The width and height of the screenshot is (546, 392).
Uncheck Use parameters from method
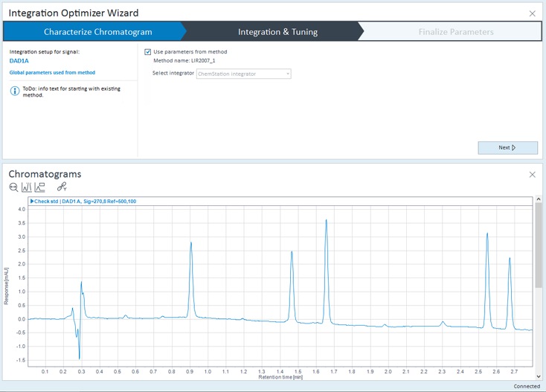(x=148, y=52)
